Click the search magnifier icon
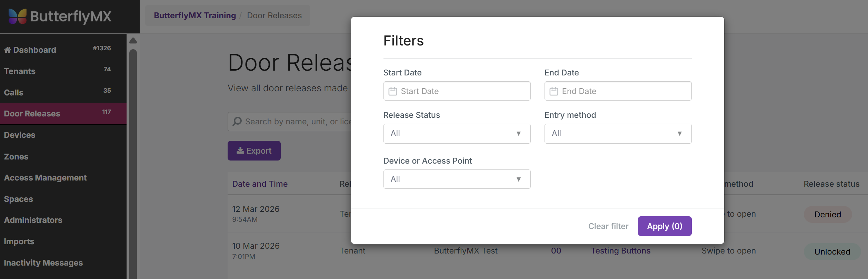Image resolution: width=868 pixels, height=279 pixels. [237, 122]
